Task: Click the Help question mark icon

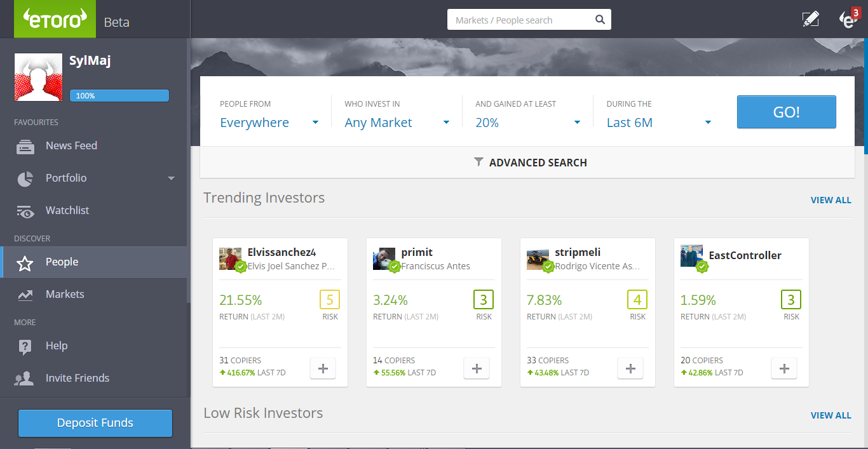Action: (x=25, y=346)
